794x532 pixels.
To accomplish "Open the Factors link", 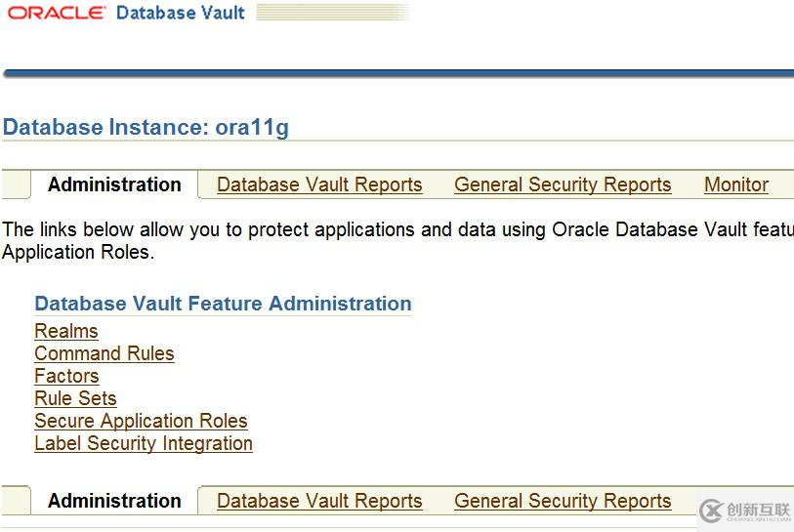I will point(66,377).
